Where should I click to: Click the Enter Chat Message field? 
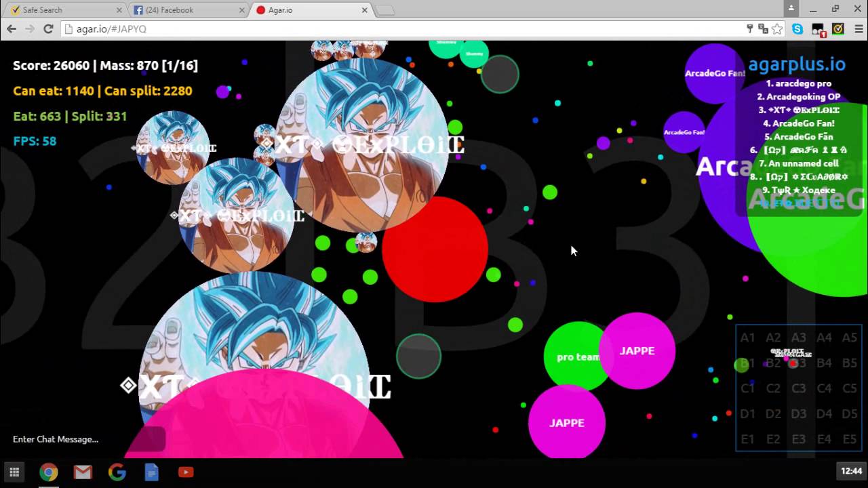point(88,439)
